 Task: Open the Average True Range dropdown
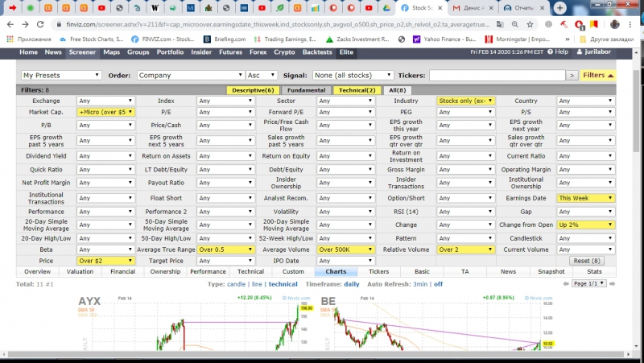[225, 250]
